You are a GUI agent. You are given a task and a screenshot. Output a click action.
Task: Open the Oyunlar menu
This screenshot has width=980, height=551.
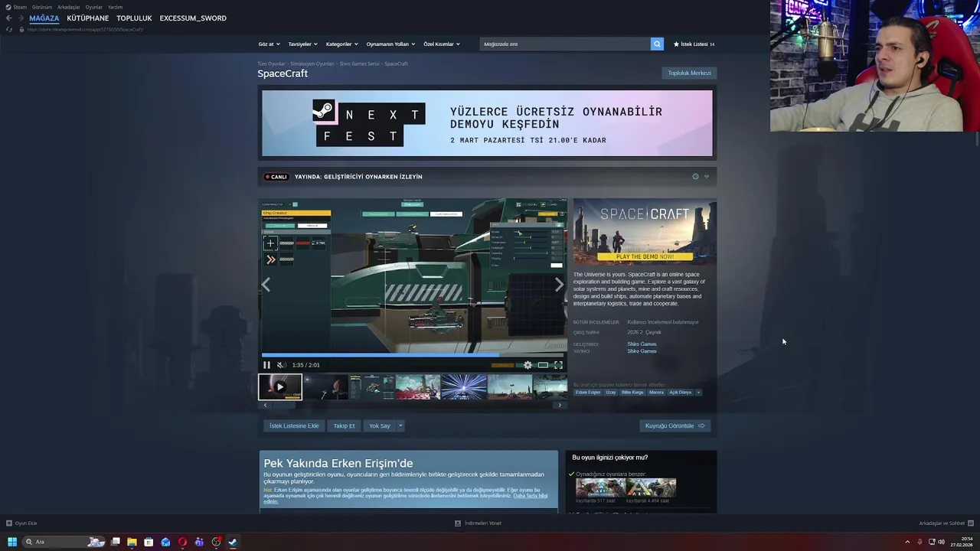(x=94, y=7)
